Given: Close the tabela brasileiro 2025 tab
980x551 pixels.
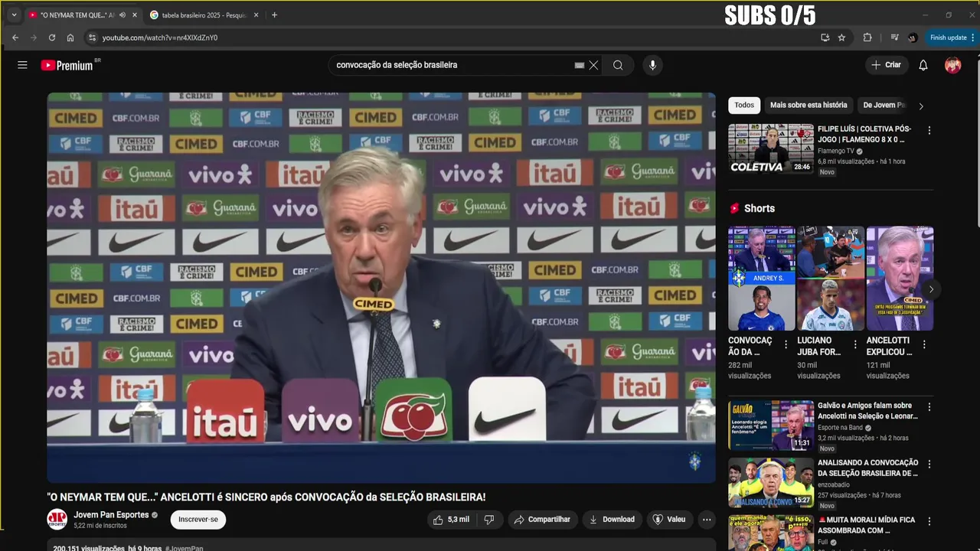Looking at the screenshot, I should tap(256, 15).
